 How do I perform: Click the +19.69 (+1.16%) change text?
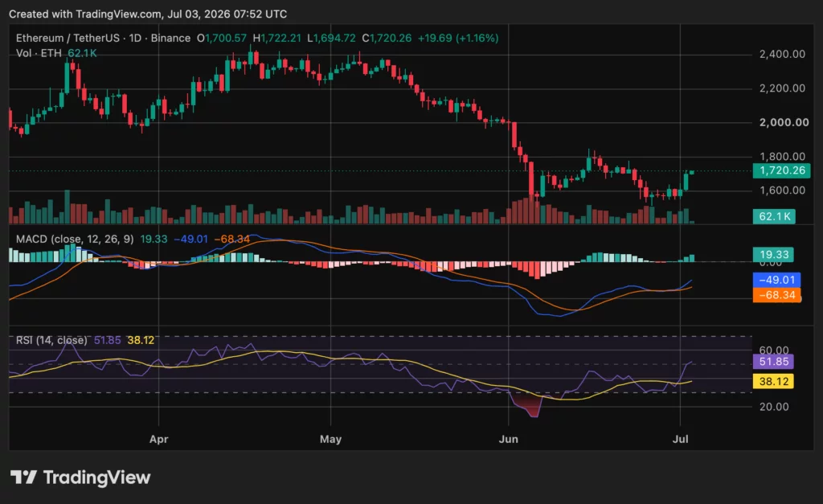[457, 38]
